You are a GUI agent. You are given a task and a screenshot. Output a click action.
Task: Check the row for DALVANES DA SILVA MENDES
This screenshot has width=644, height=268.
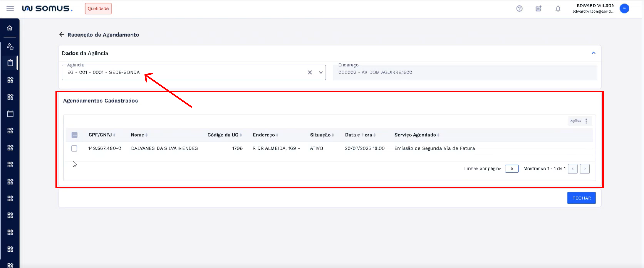pyautogui.click(x=74, y=148)
